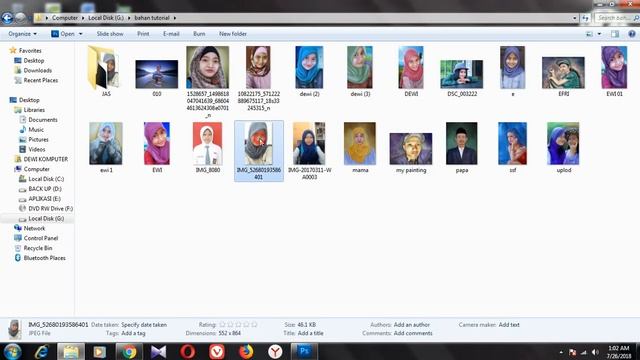Open DVD RW Drive (F:)
This screenshot has height=360, width=640.
[50, 209]
